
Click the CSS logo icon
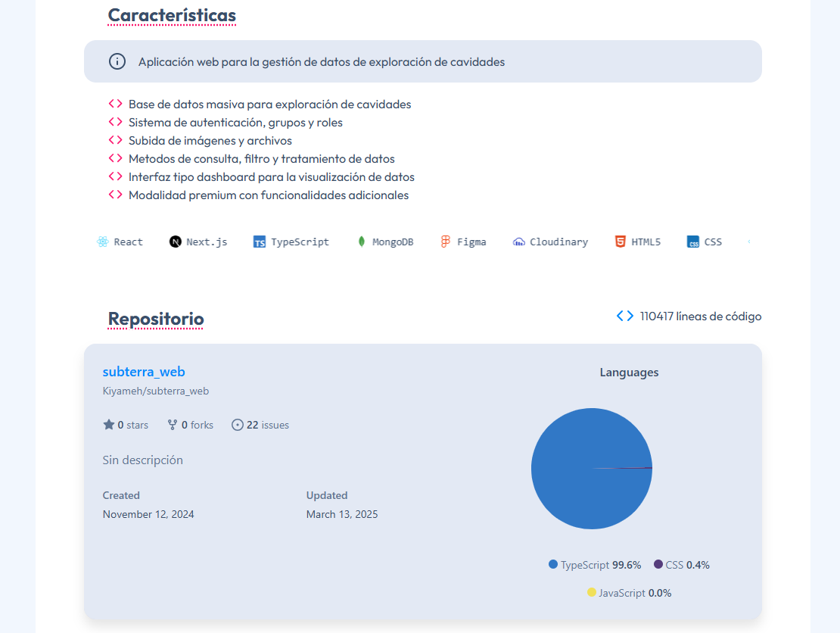click(692, 242)
